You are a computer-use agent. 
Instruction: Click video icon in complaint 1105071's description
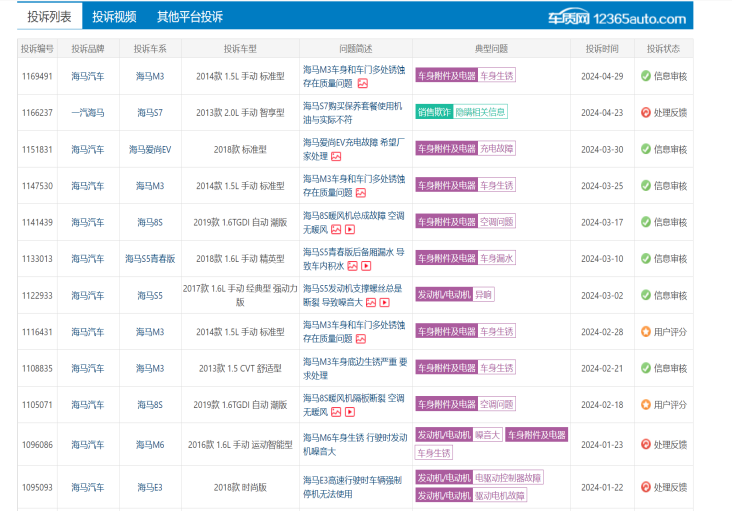click(x=350, y=411)
